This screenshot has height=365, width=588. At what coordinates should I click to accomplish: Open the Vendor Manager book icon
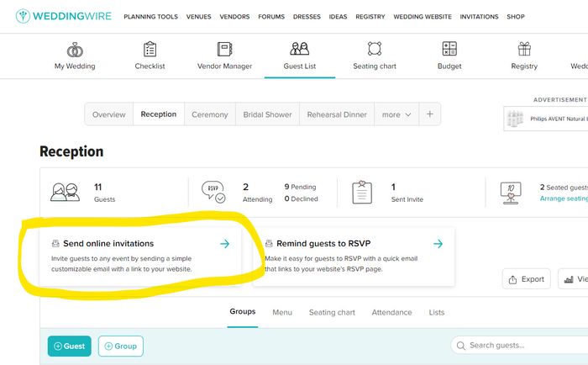tap(224, 50)
